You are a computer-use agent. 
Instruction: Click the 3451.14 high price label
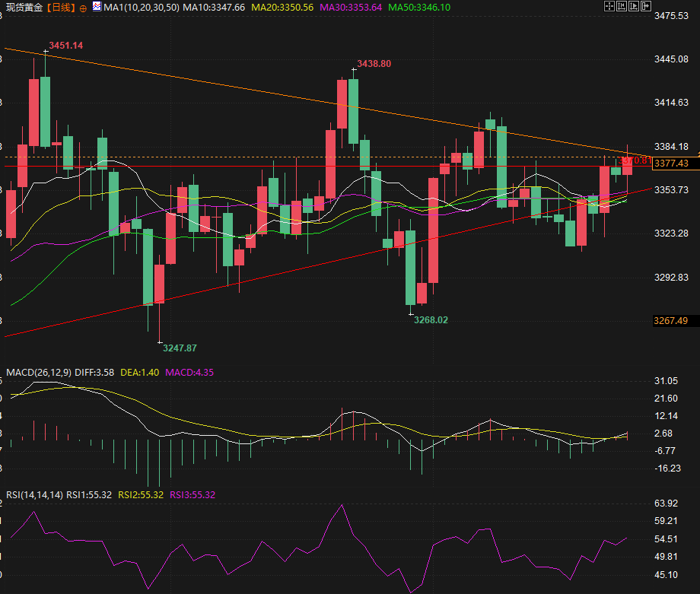click(x=65, y=46)
